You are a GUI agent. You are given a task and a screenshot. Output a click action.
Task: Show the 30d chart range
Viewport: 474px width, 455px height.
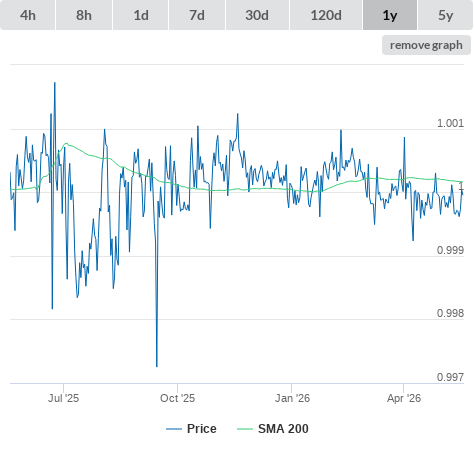pyautogui.click(x=257, y=15)
